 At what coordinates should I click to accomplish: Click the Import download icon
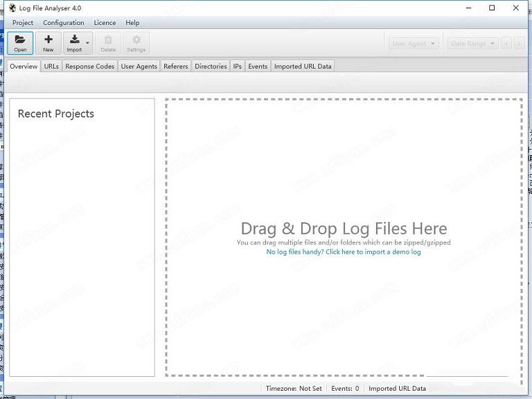click(74, 39)
